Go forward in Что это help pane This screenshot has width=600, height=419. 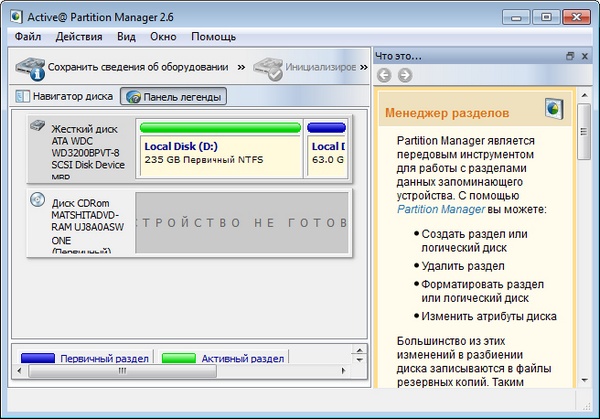pyautogui.click(x=405, y=75)
